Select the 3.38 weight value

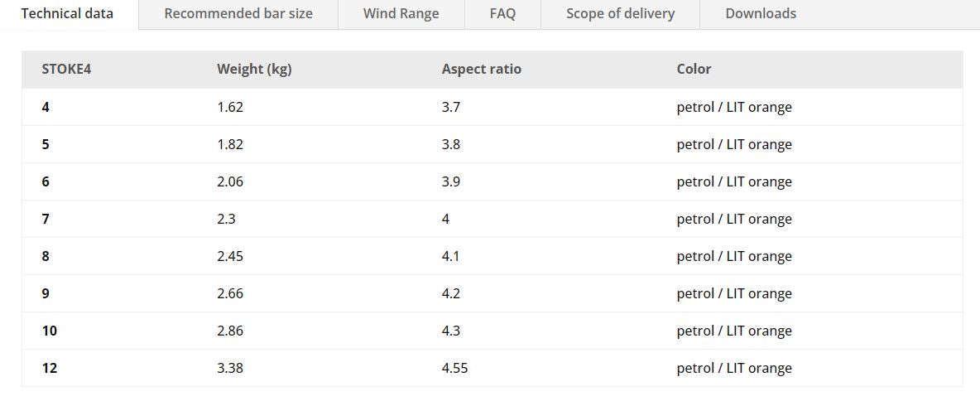pos(230,368)
